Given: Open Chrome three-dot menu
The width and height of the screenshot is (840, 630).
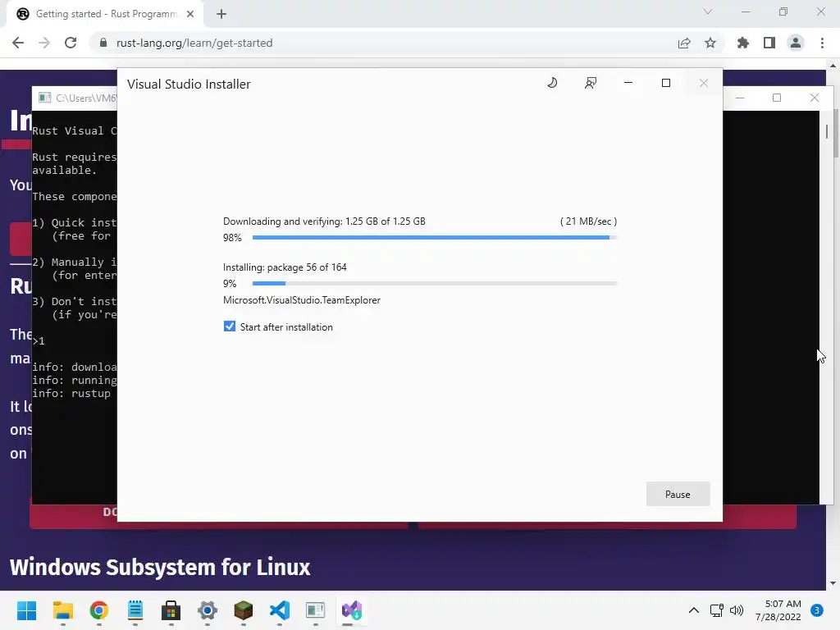Looking at the screenshot, I should (x=822, y=43).
